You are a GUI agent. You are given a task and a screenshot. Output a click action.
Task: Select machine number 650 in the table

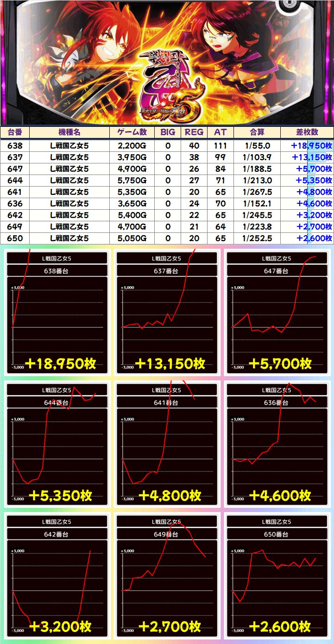point(15,238)
